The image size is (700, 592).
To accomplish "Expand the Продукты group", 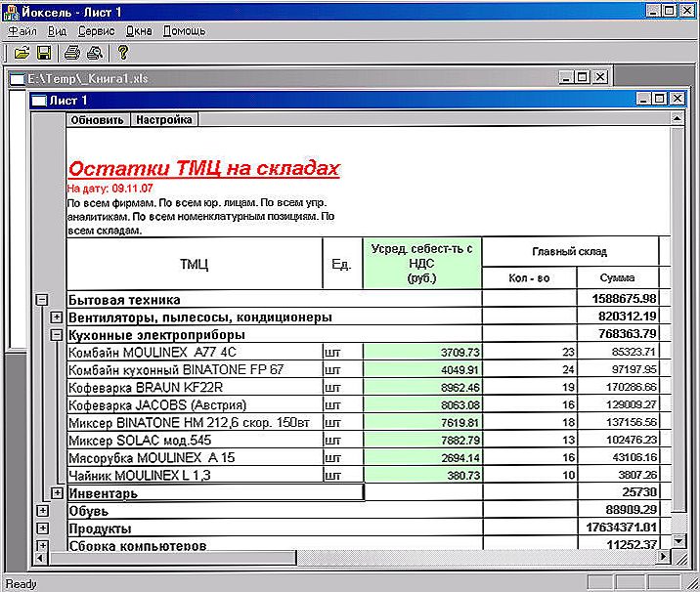I will tap(42, 529).
